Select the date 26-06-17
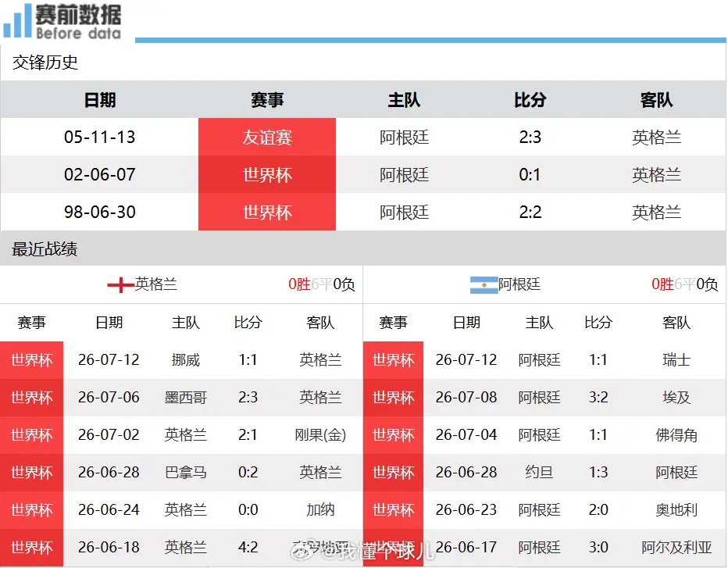 466,547
